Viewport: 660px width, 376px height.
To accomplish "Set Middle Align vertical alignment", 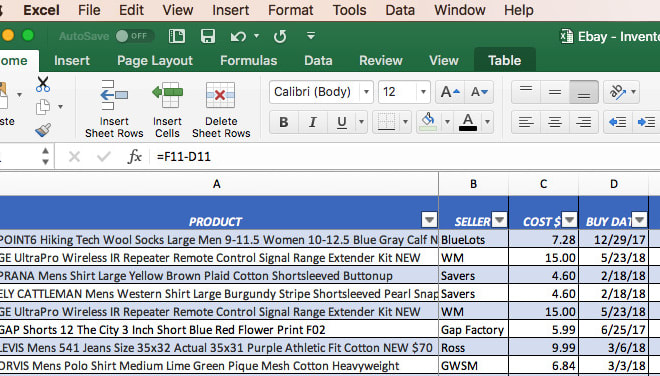I will click(555, 92).
